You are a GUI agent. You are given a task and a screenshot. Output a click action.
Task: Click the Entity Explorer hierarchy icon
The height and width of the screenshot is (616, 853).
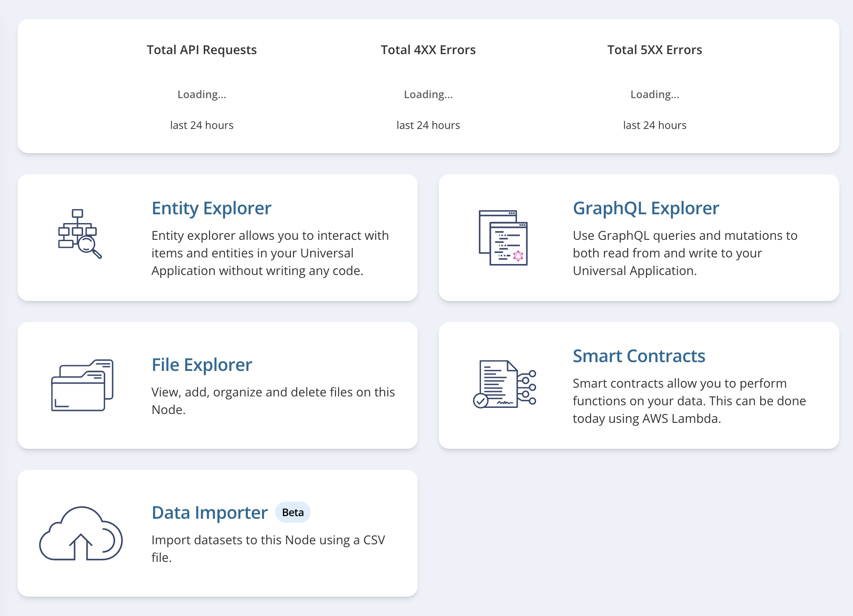click(80, 232)
